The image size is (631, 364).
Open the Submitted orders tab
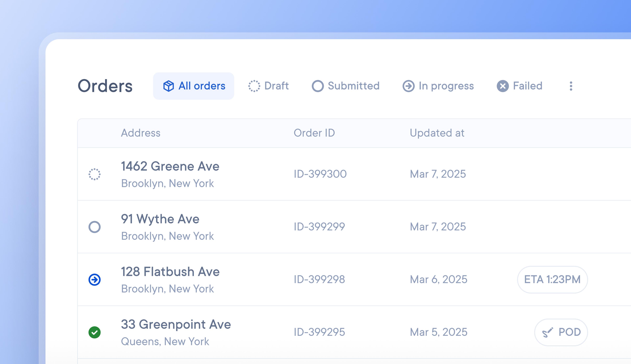pos(346,86)
